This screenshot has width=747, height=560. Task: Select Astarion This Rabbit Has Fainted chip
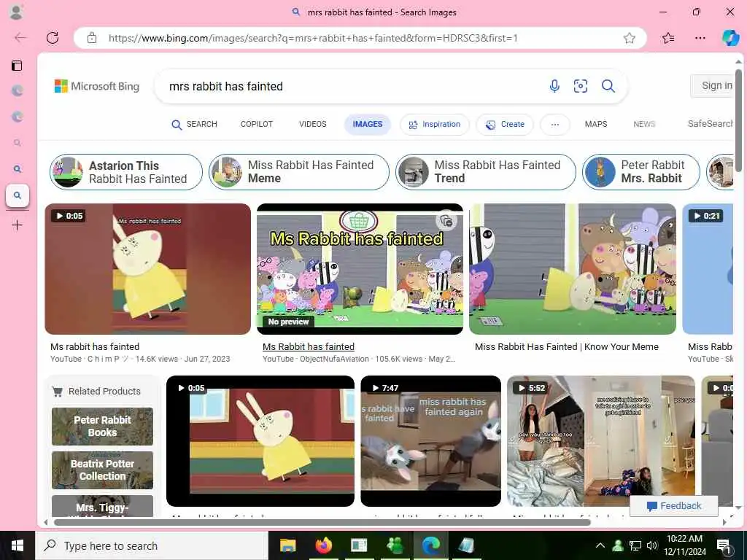coord(126,172)
